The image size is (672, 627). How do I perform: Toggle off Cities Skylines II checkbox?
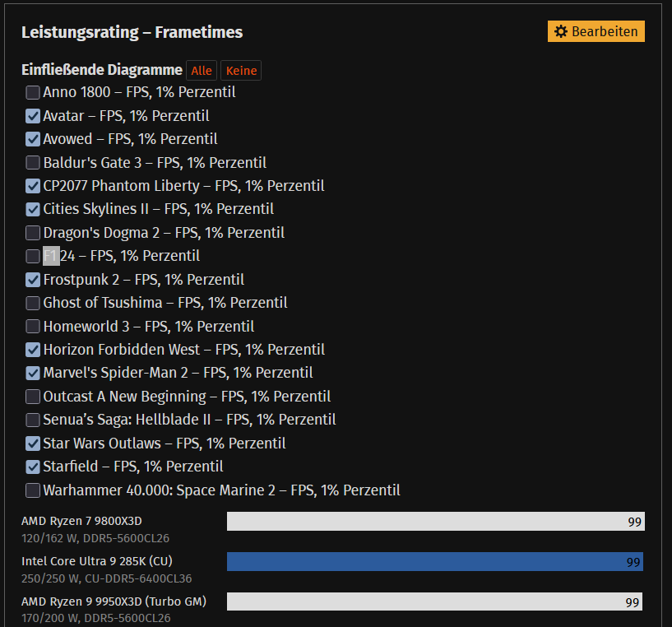tap(33, 209)
